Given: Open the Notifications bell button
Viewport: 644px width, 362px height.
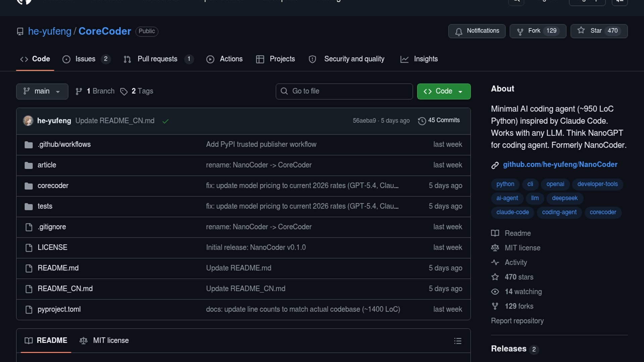Looking at the screenshot, I should (x=477, y=31).
